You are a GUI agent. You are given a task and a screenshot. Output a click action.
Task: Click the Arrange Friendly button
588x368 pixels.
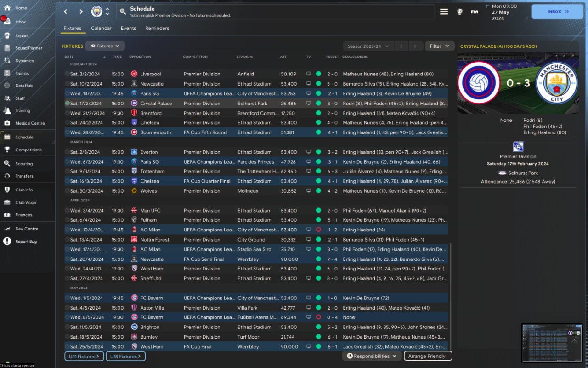click(x=428, y=356)
